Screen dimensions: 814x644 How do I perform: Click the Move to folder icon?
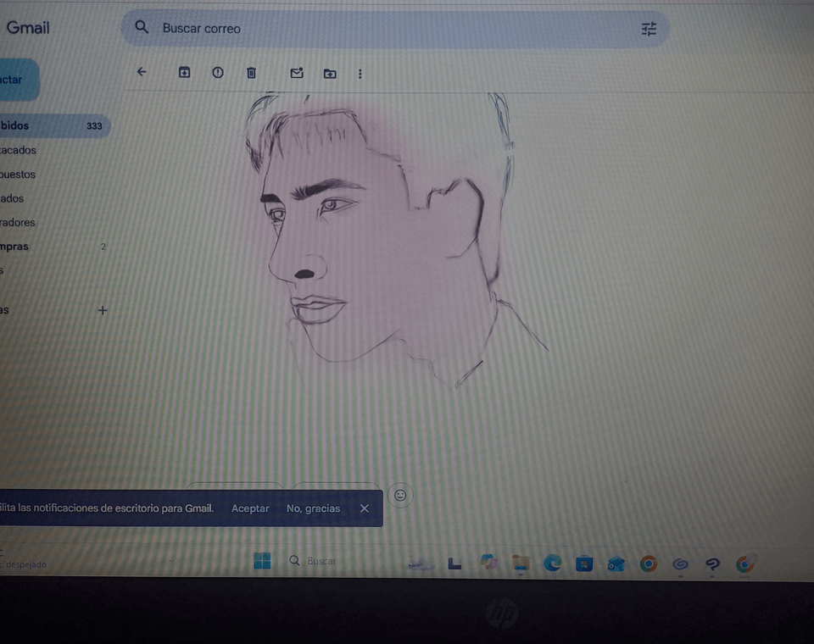point(330,74)
